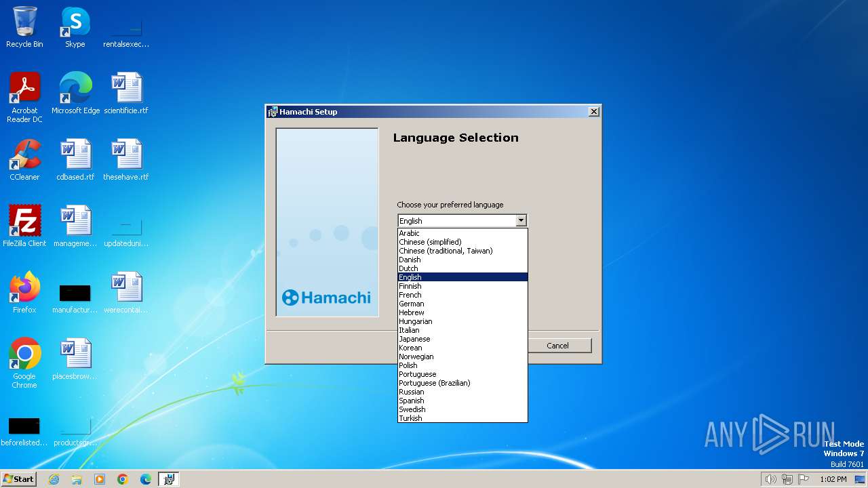Open the network tray icon
Viewport: 868px width, 488px height.
coord(787,479)
